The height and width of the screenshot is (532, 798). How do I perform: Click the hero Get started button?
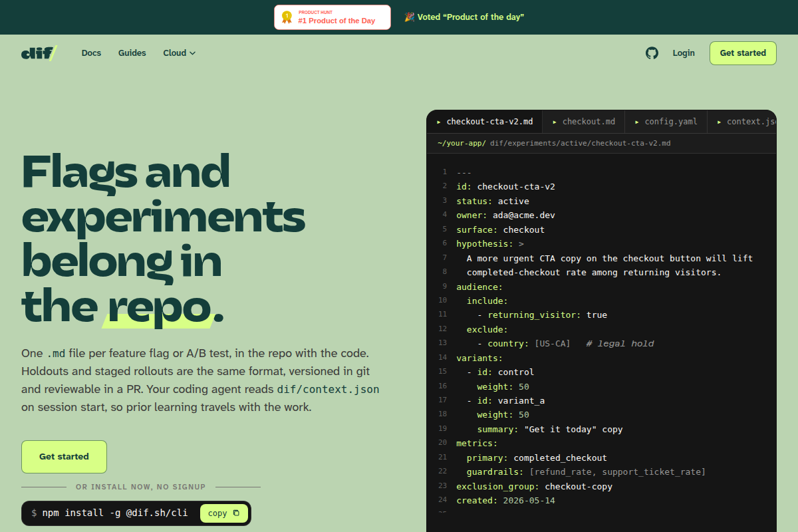click(x=64, y=457)
